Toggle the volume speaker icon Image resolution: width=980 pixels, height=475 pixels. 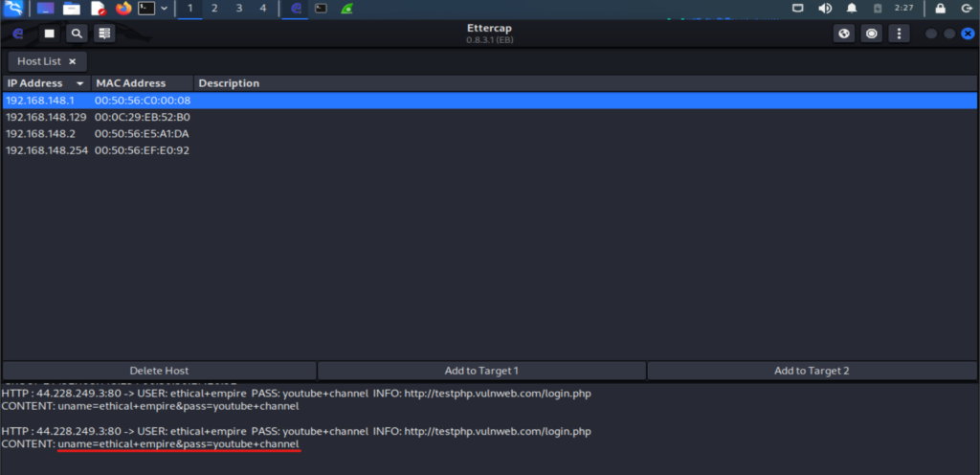pyautogui.click(x=825, y=9)
